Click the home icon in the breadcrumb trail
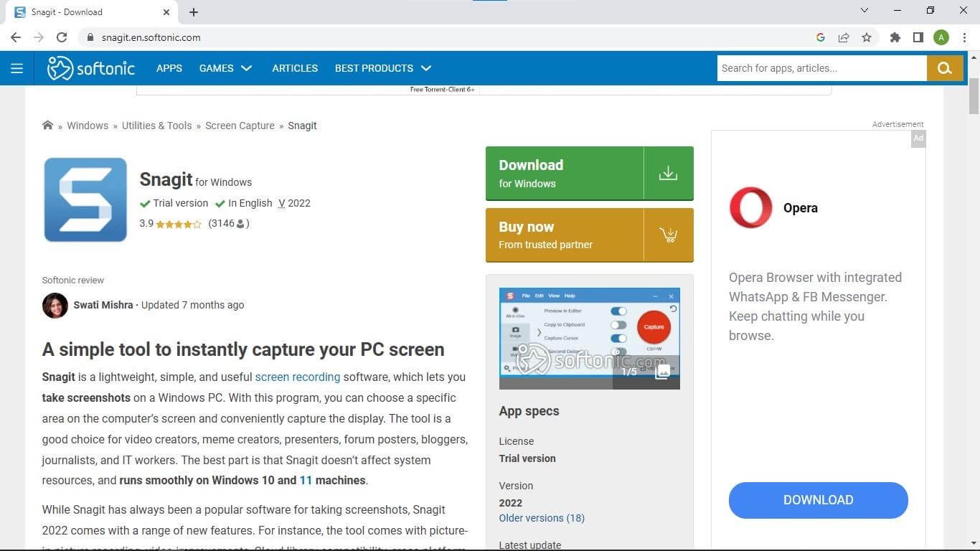Viewport: 980px width, 551px height. click(47, 125)
